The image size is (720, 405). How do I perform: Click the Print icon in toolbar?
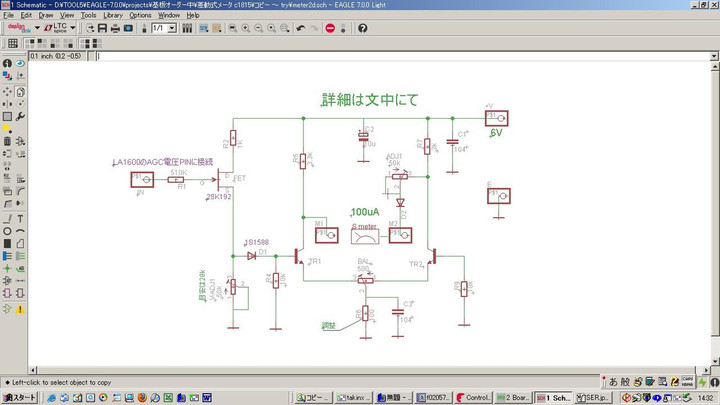click(116, 28)
